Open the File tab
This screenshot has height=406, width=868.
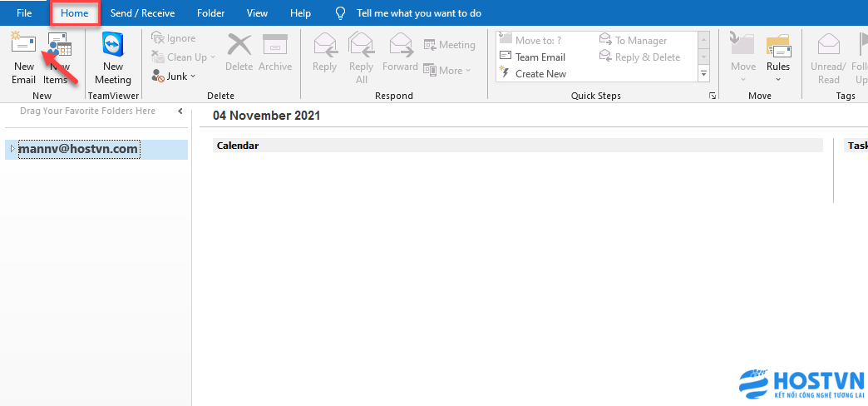click(x=24, y=12)
